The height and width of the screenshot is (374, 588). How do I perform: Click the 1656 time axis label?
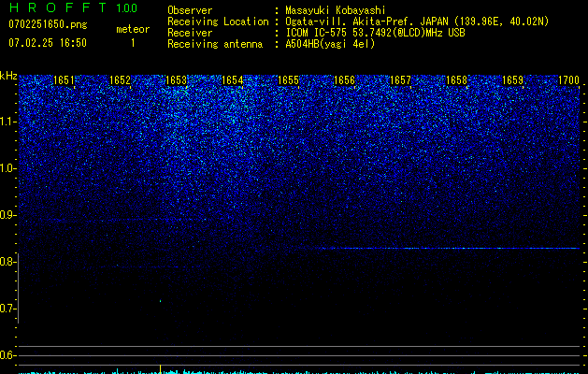click(344, 80)
